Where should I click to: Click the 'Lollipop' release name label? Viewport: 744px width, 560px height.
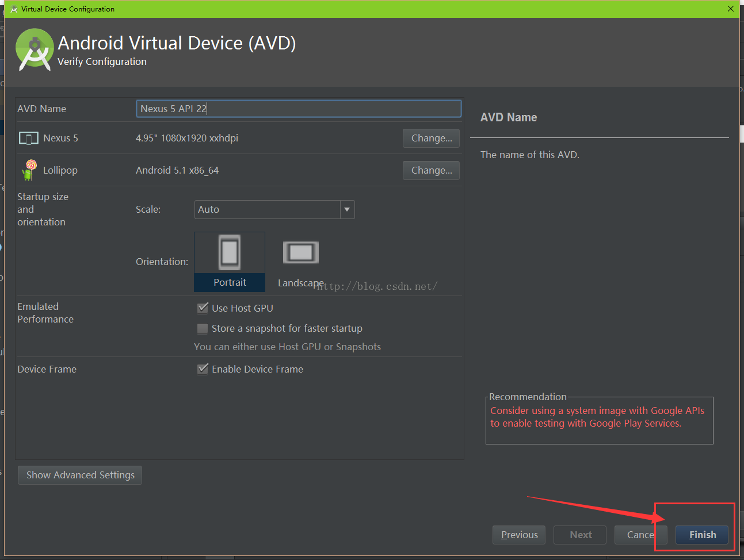pos(60,170)
